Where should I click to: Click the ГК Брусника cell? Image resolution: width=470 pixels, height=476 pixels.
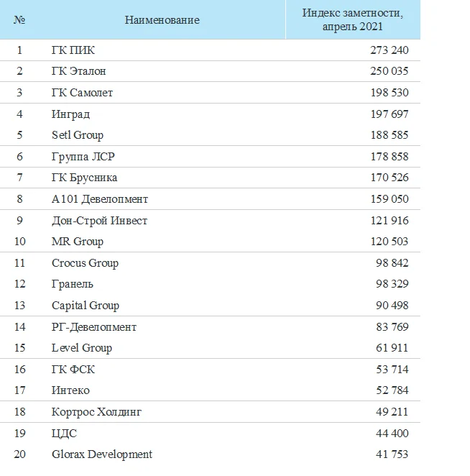84,178
